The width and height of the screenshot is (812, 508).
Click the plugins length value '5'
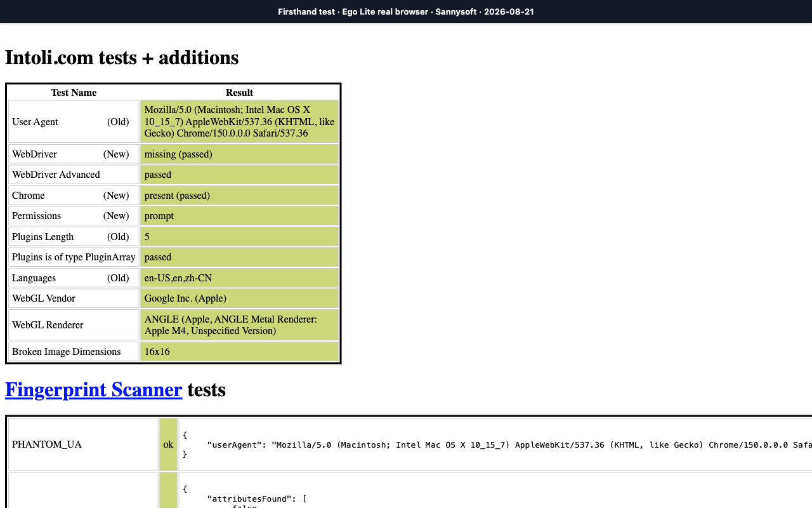pos(239,237)
